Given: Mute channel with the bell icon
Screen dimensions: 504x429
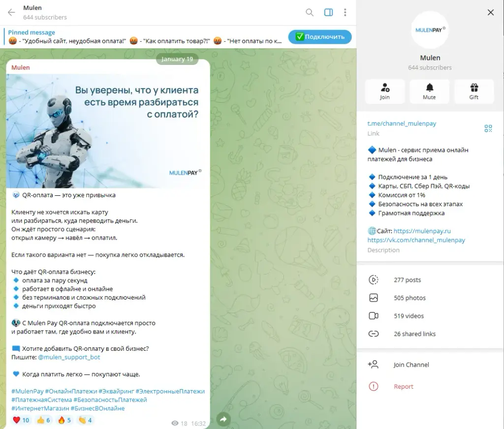Looking at the screenshot, I should pyautogui.click(x=429, y=92).
